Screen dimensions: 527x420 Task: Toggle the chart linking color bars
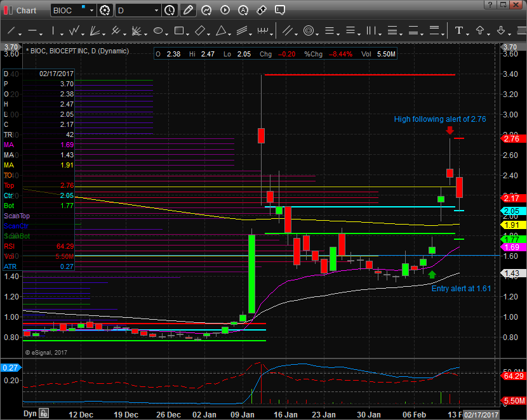8,10
